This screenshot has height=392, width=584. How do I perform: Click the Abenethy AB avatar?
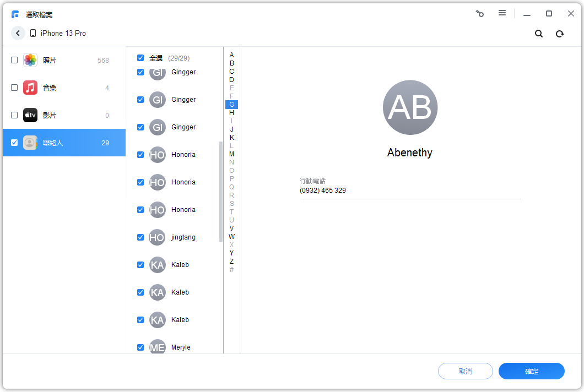pyautogui.click(x=410, y=108)
